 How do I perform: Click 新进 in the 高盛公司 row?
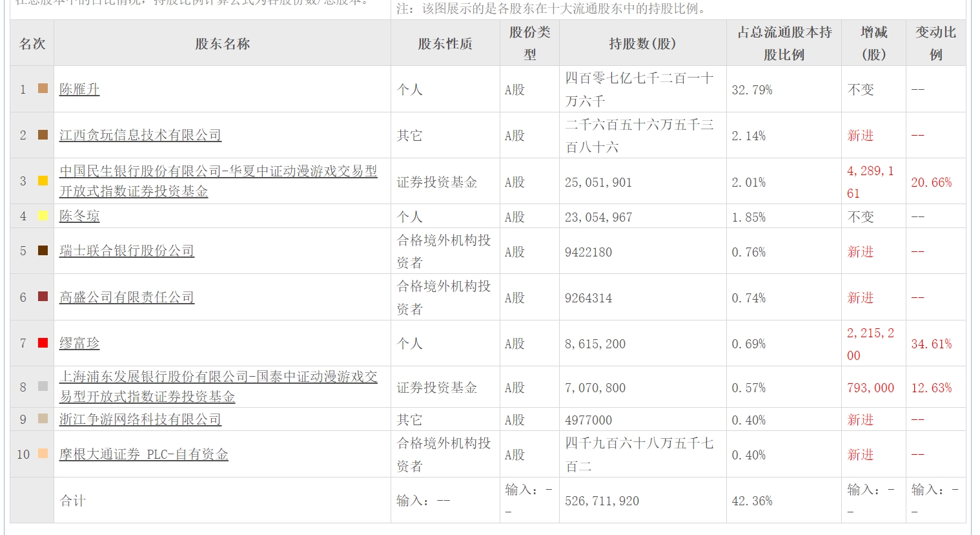pyautogui.click(x=861, y=297)
